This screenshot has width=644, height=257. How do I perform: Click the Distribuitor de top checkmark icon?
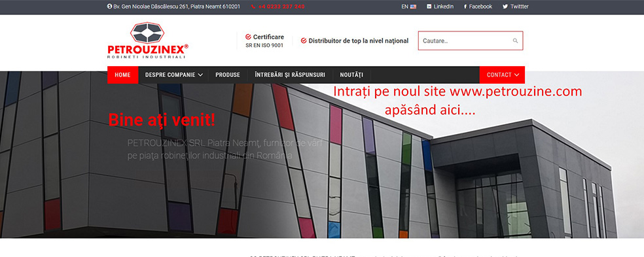coord(304,41)
